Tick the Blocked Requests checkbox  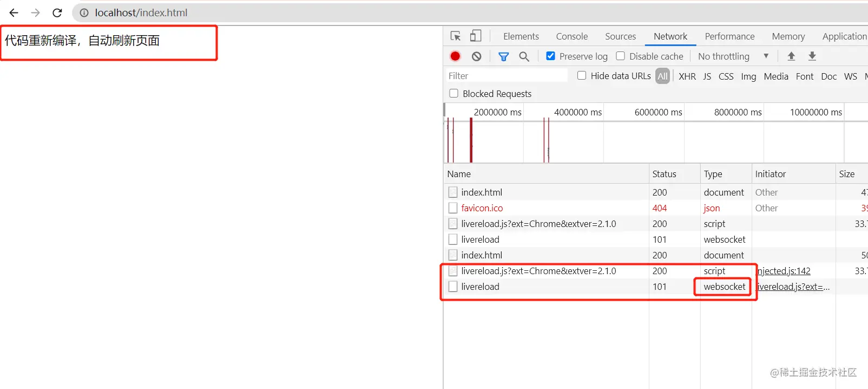pyautogui.click(x=453, y=93)
